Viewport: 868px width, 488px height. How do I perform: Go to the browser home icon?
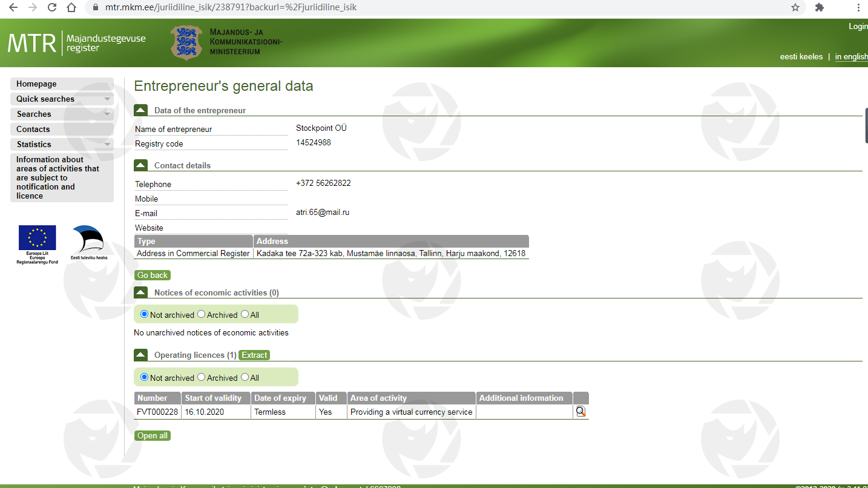click(x=71, y=7)
